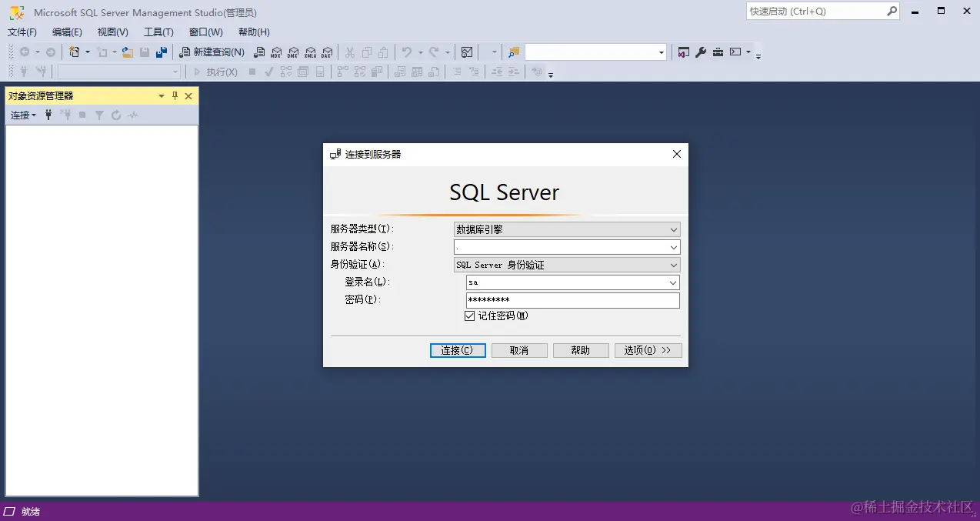Click the New Project toolbar icon

tap(75, 52)
